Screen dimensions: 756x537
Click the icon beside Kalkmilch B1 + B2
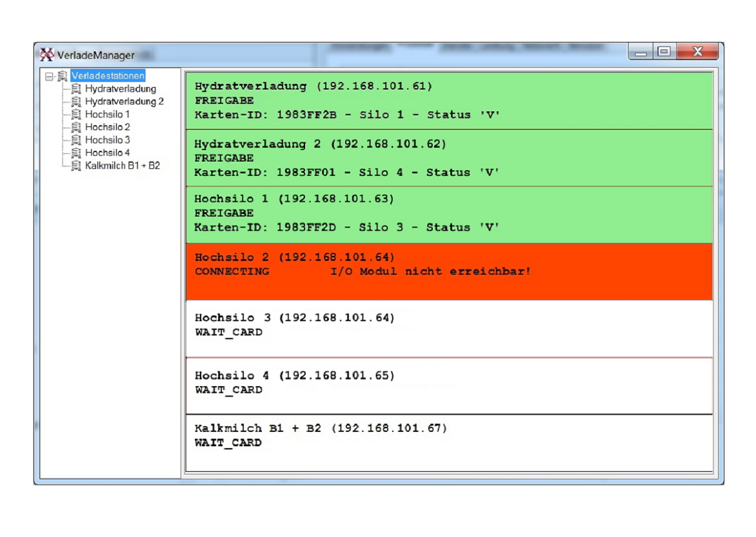click(x=76, y=166)
